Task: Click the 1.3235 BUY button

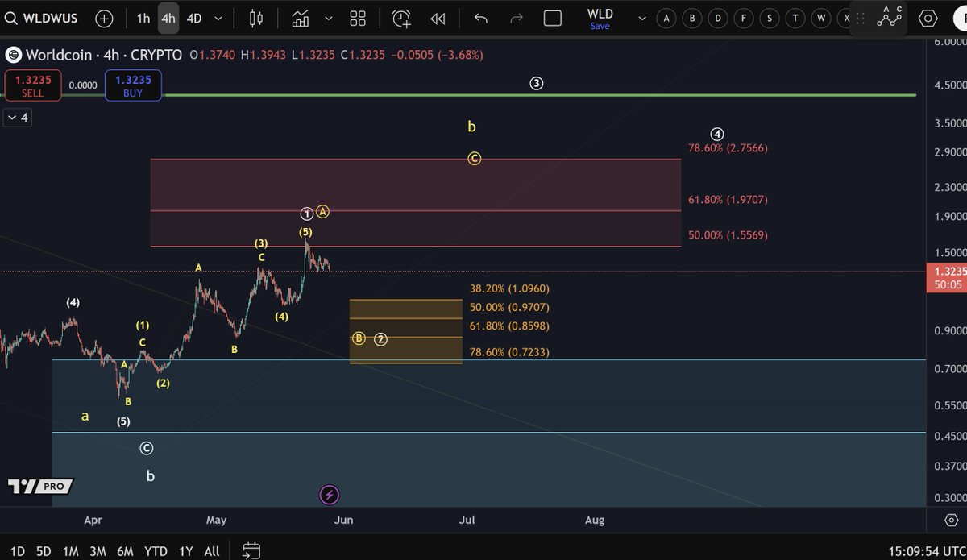Action: (133, 85)
